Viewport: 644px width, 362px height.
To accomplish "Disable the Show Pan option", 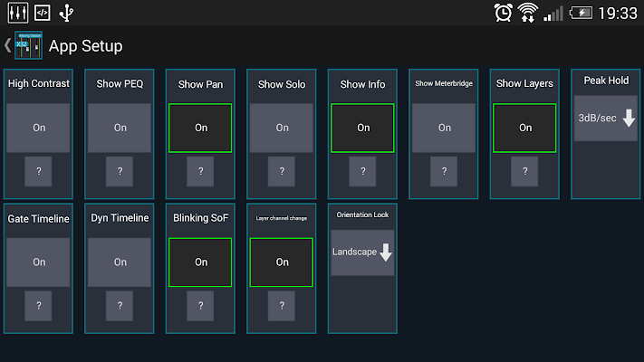I will click(201, 128).
